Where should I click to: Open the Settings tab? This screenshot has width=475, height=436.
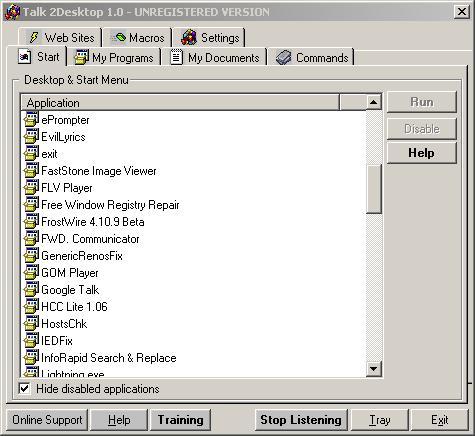(x=209, y=37)
